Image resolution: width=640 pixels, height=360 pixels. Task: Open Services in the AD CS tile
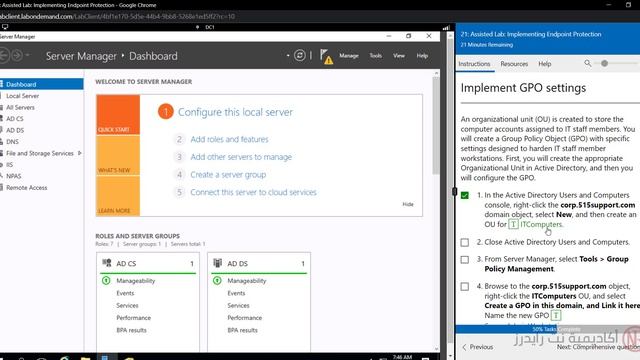click(127, 305)
